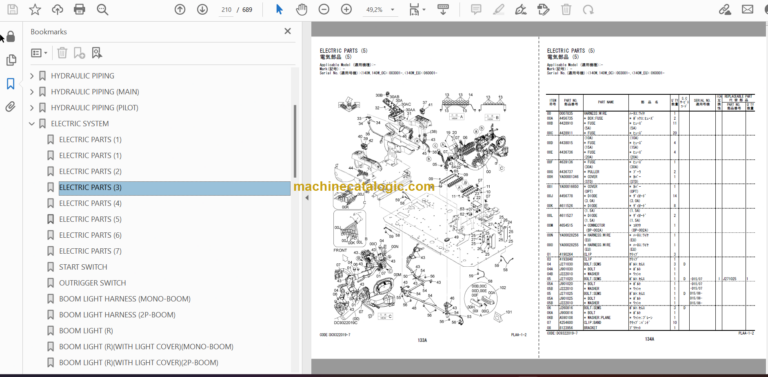
Task: Send file by email envelope icon
Action: tap(747, 9)
